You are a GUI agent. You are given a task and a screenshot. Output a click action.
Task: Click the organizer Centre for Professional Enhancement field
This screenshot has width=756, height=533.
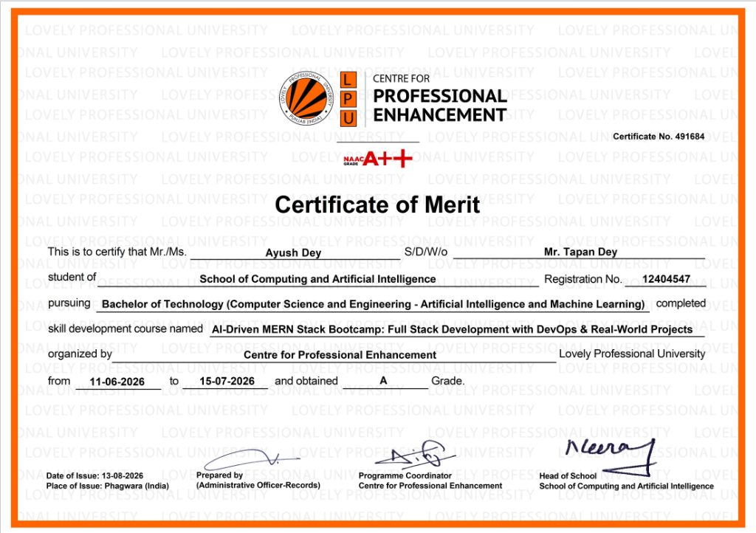pos(340,354)
